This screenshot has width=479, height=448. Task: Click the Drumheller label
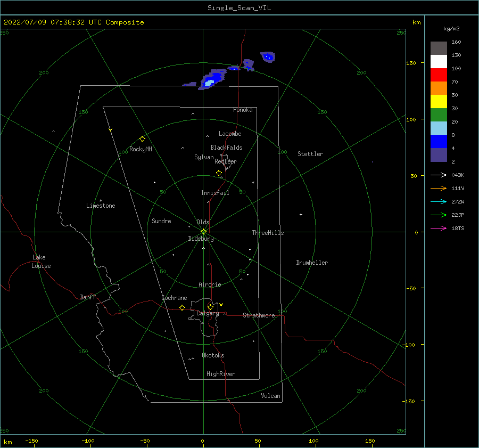[312, 263]
